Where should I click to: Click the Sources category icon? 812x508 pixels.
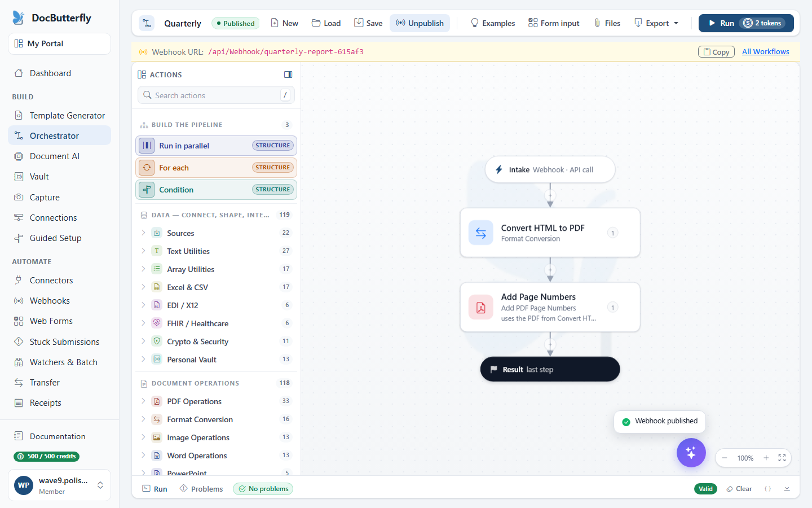point(157,233)
